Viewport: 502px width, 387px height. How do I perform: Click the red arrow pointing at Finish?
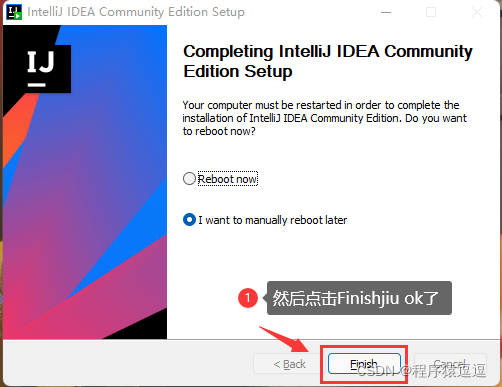click(285, 339)
